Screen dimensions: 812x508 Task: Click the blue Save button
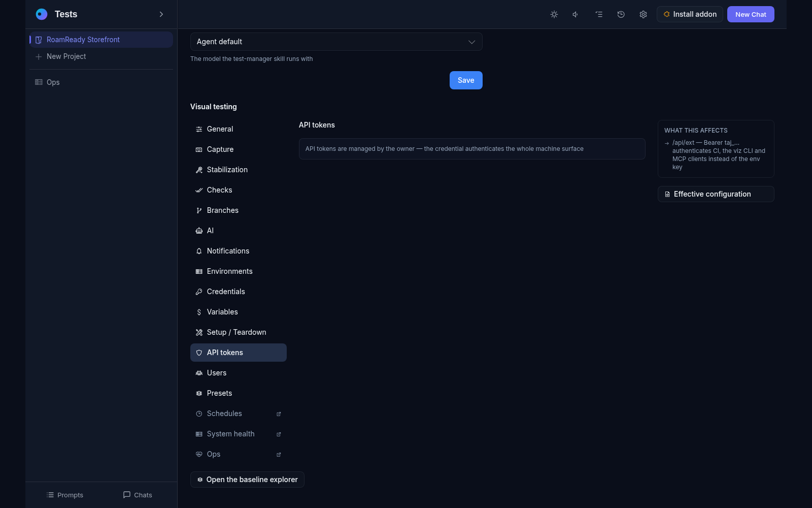(466, 80)
